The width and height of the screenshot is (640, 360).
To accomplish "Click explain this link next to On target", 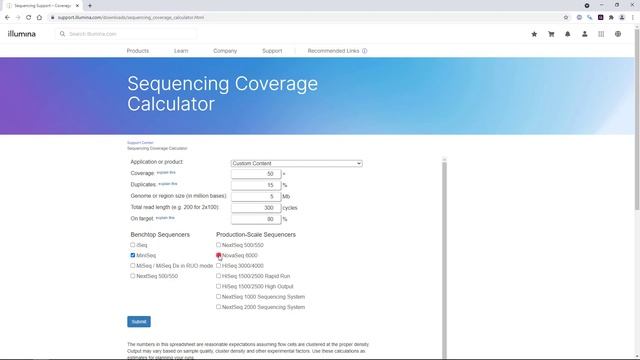I will [x=165, y=218].
